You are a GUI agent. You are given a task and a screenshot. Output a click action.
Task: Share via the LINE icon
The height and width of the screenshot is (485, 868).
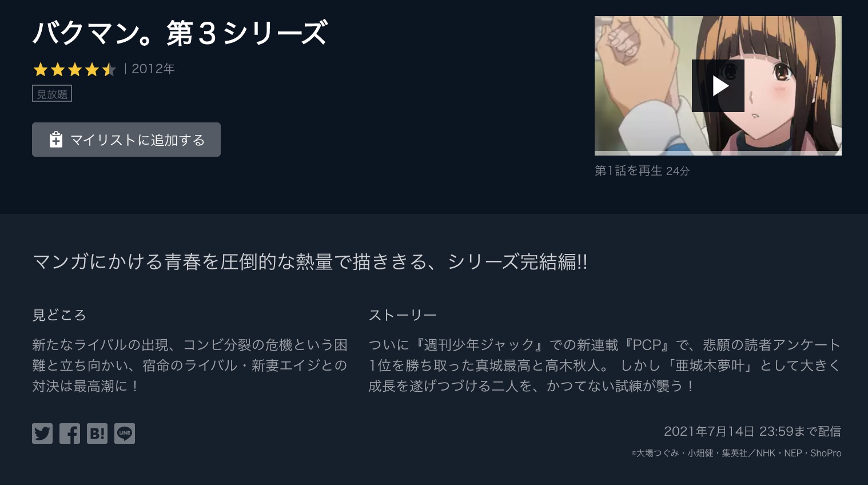click(125, 434)
